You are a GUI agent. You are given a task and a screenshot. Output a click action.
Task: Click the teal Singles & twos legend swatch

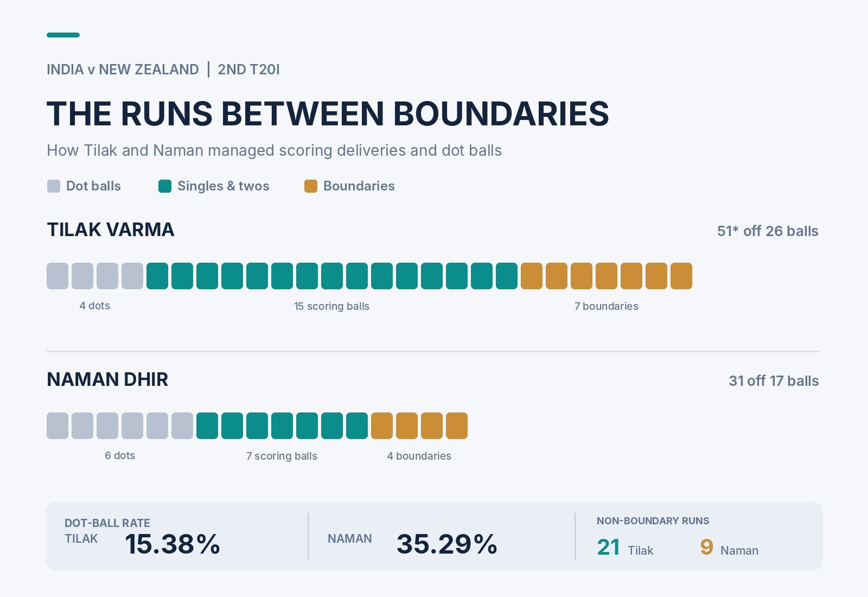[165, 186]
